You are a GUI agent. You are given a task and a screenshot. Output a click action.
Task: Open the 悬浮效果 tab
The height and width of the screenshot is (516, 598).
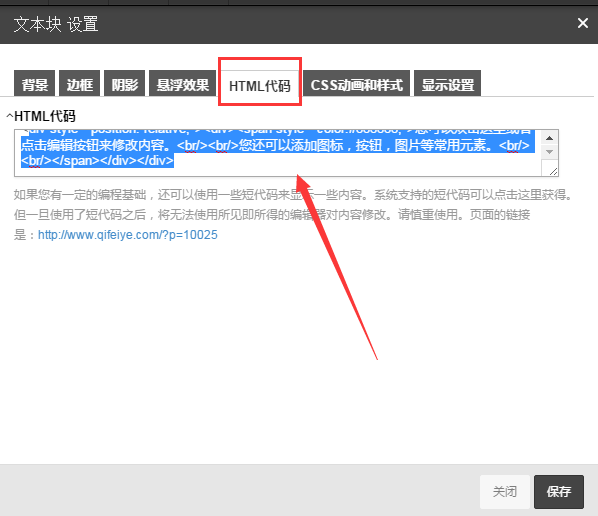coord(183,83)
